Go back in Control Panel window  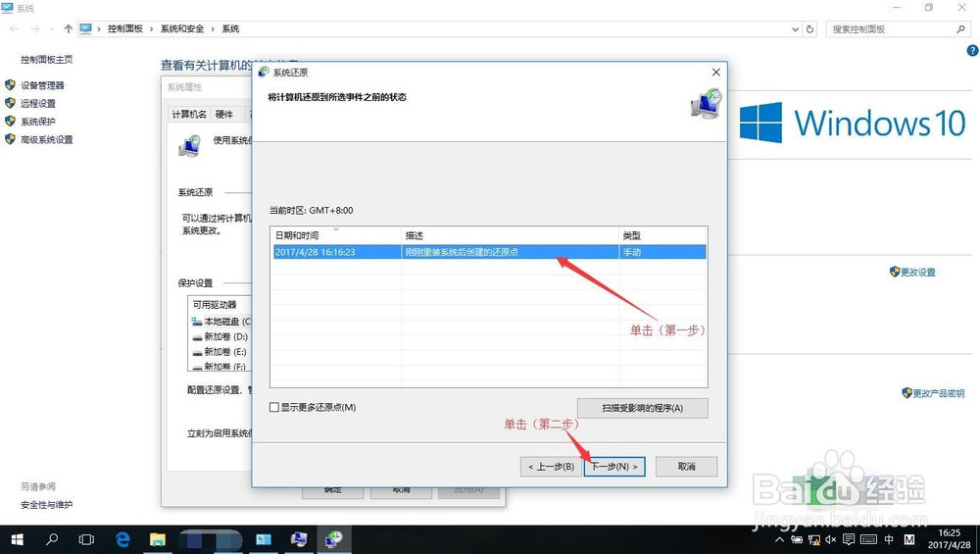pos(14,28)
